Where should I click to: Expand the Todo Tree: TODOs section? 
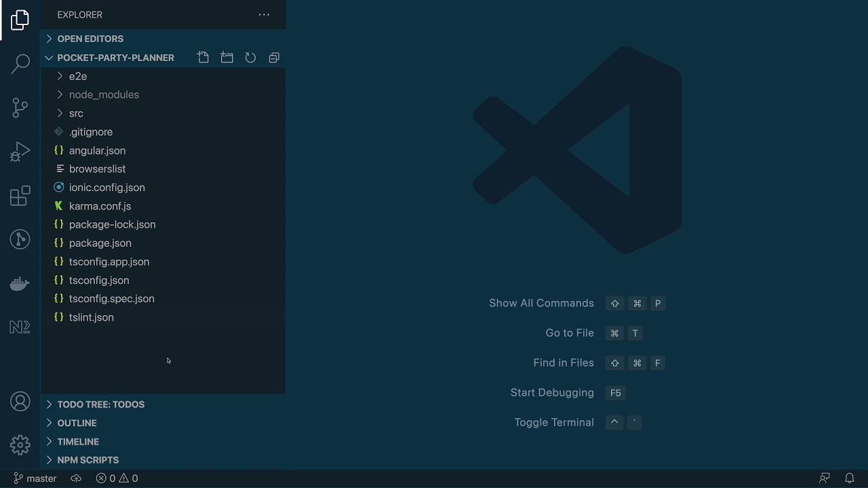[163, 404]
